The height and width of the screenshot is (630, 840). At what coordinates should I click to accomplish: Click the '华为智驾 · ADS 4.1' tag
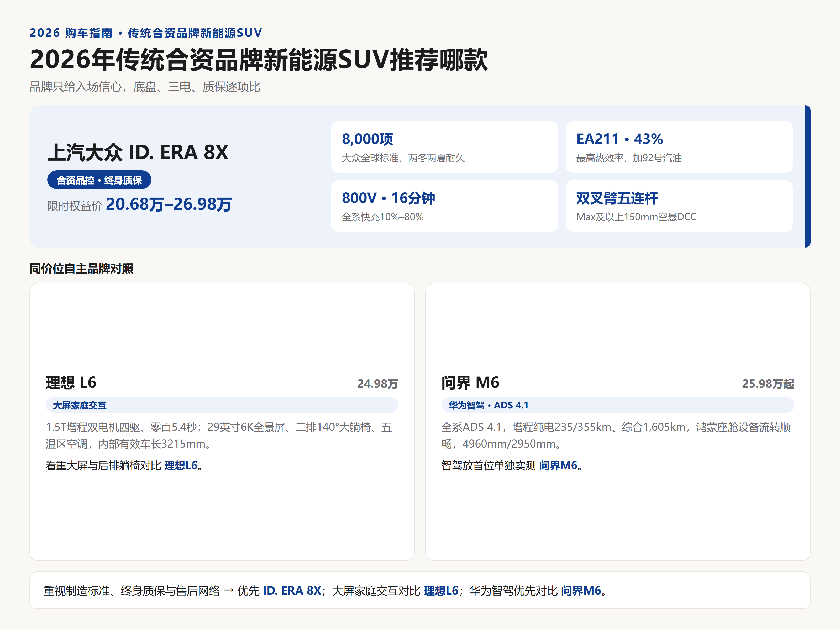(617, 405)
